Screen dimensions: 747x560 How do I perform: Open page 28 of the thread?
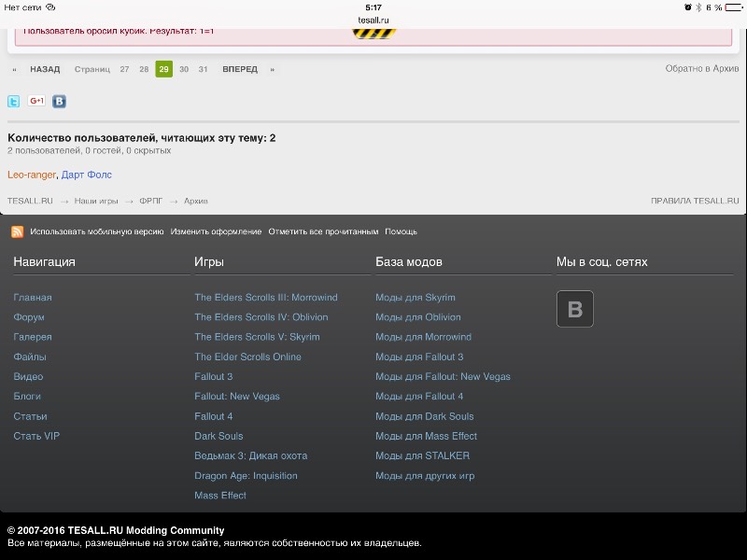tap(144, 69)
